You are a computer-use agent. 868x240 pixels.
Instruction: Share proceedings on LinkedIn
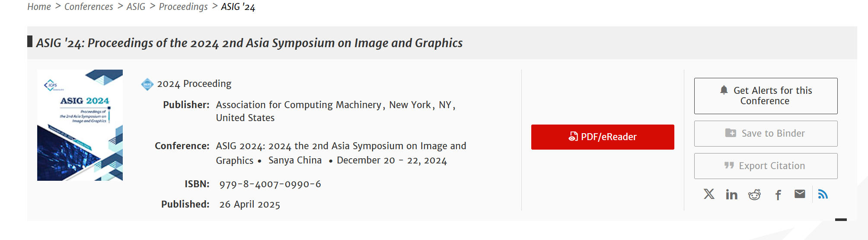pyautogui.click(x=731, y=195)
